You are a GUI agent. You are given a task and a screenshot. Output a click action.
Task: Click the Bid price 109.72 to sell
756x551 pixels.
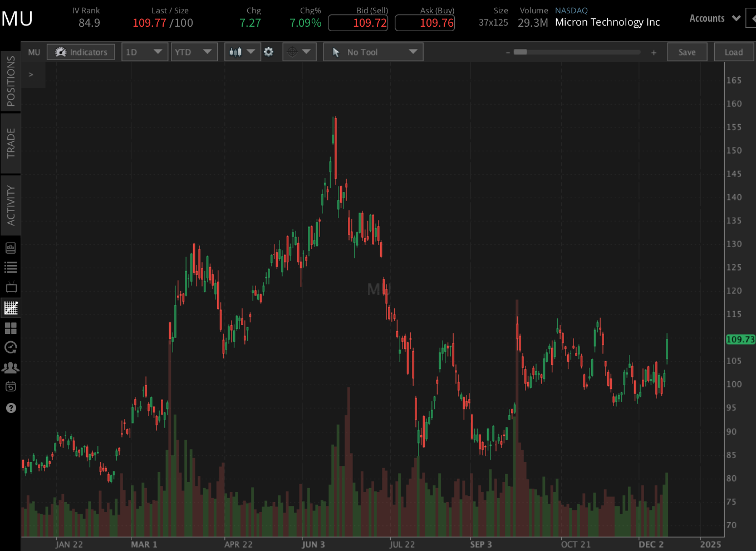coord(358,22)
